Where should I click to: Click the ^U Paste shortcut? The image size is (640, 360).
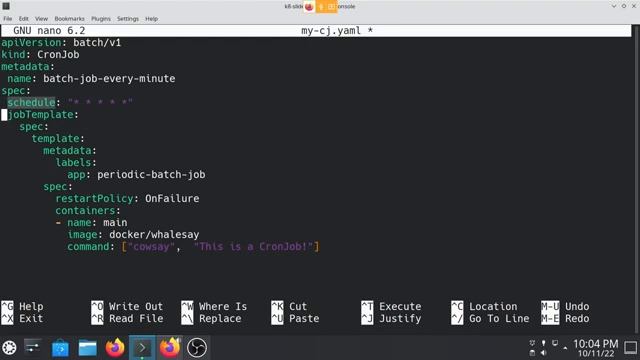coord(295,319)
